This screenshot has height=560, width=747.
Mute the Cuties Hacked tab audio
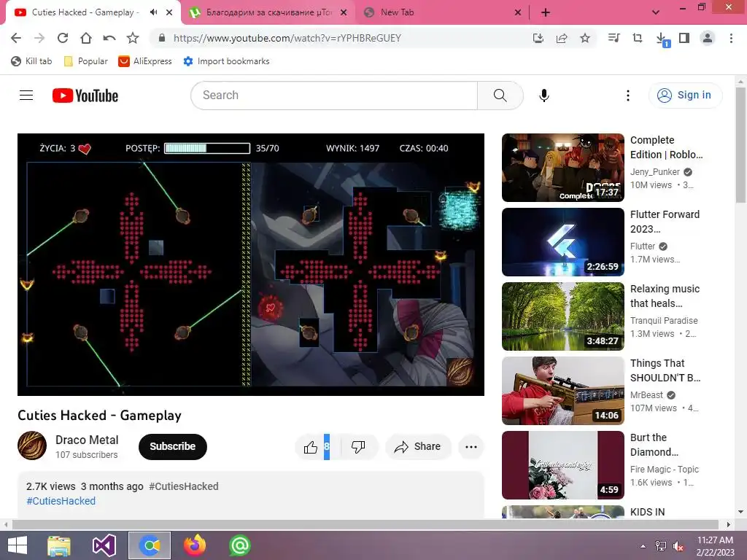pos(153,12)
